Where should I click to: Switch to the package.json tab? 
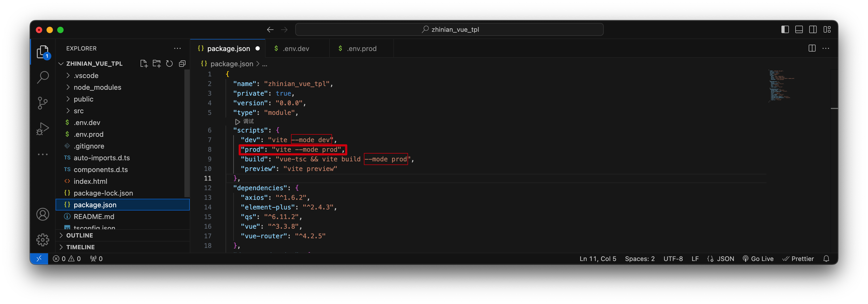click(x=228, y=48)
